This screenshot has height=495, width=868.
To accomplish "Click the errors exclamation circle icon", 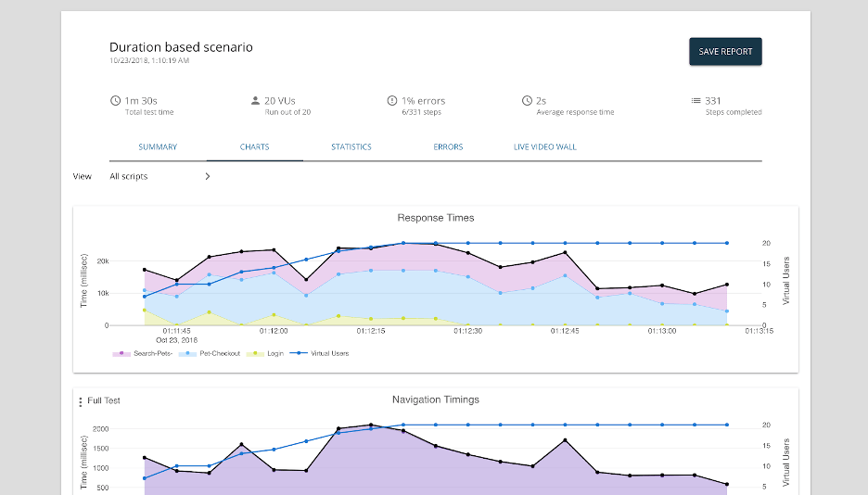I will click(x=392, y=101).
